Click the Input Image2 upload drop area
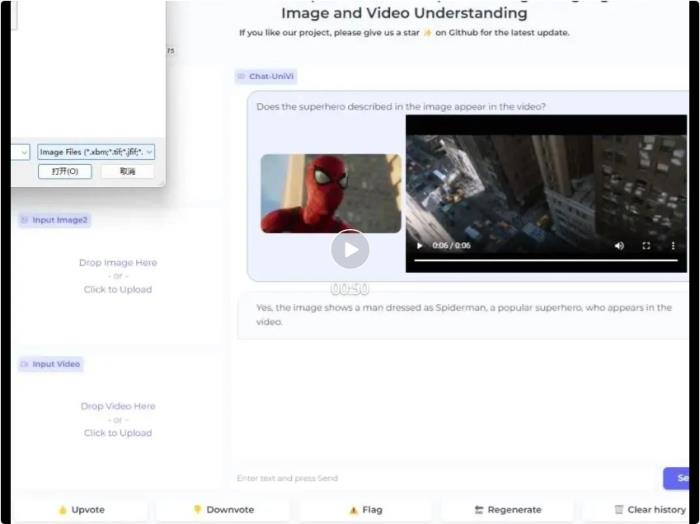This screenshot has height=524, width=700. point(118,276)
